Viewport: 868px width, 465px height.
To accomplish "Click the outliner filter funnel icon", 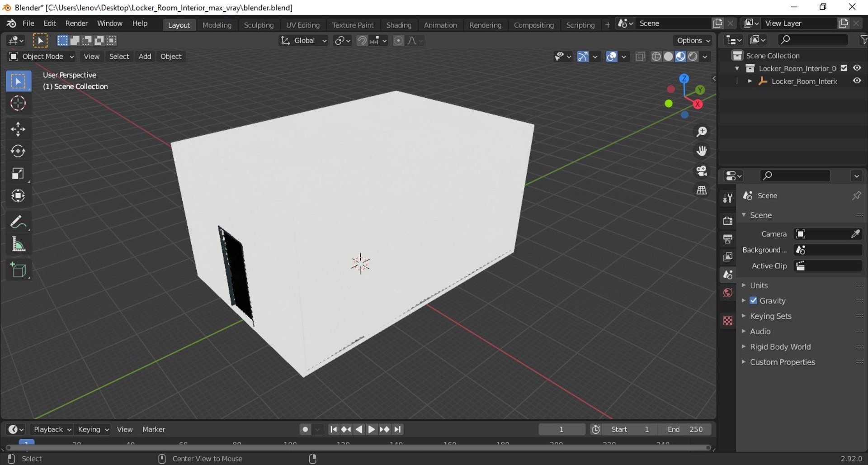I will coord(863,40).
